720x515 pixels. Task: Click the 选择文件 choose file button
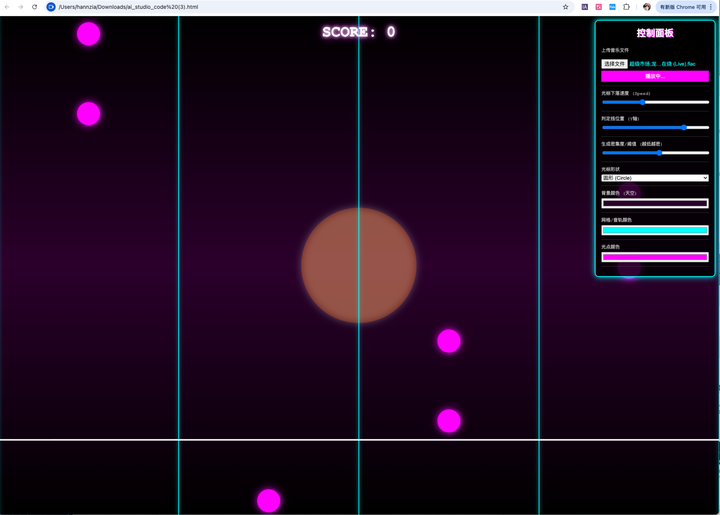[x=614, y=64]
